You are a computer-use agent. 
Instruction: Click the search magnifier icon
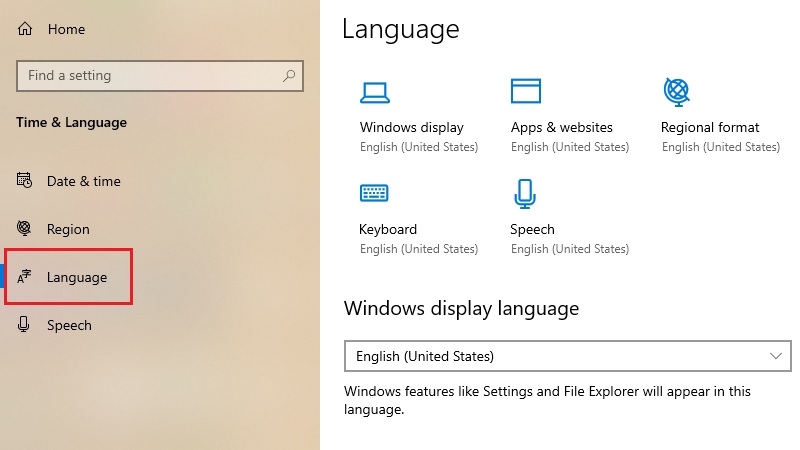289,76
